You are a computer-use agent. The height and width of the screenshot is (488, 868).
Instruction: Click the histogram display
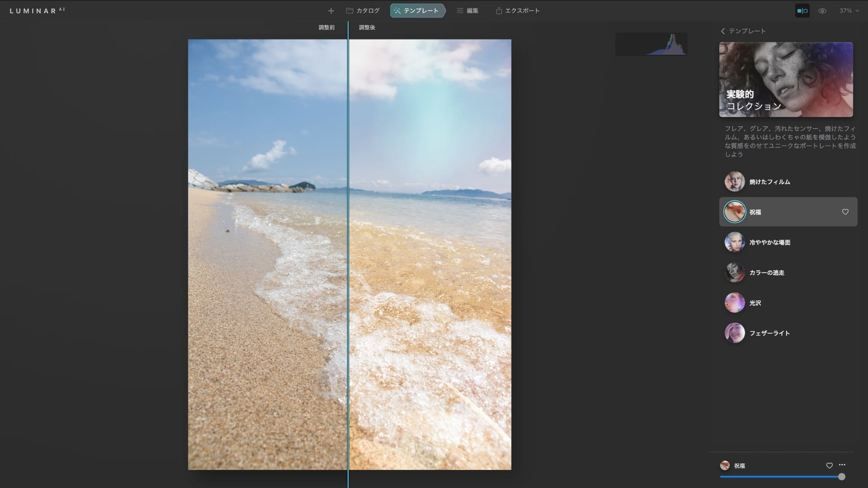pos(651,44)
